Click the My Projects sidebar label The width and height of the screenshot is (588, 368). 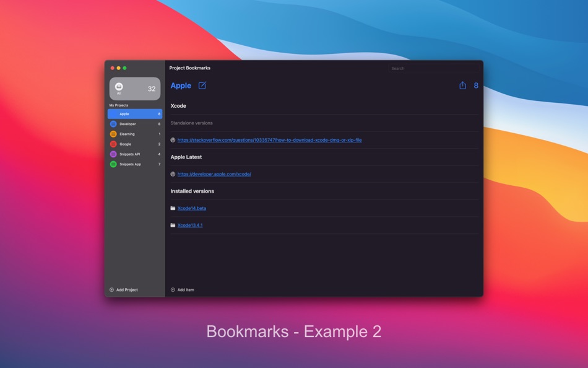pos(118,105)
